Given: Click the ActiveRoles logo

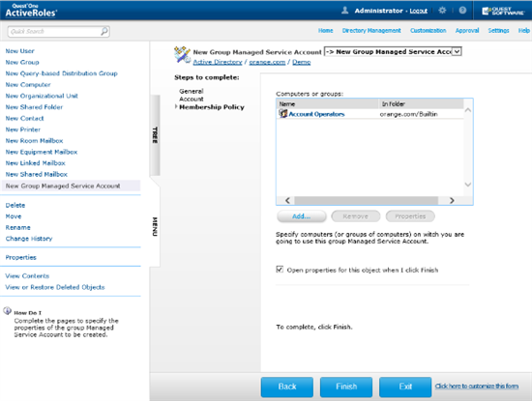Looking at the screenshot, I should point(31,11).
